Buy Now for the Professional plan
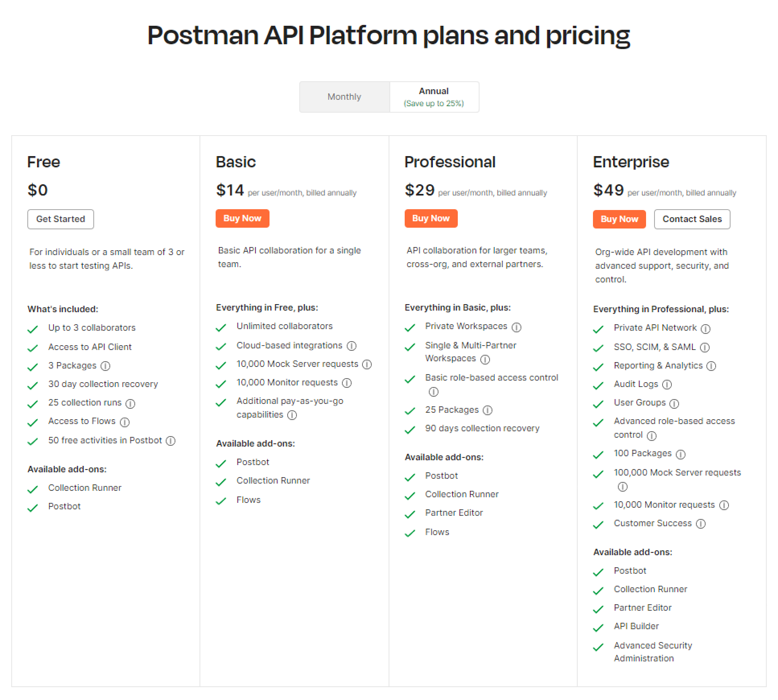778x700 pixels. tap(430, 218)
